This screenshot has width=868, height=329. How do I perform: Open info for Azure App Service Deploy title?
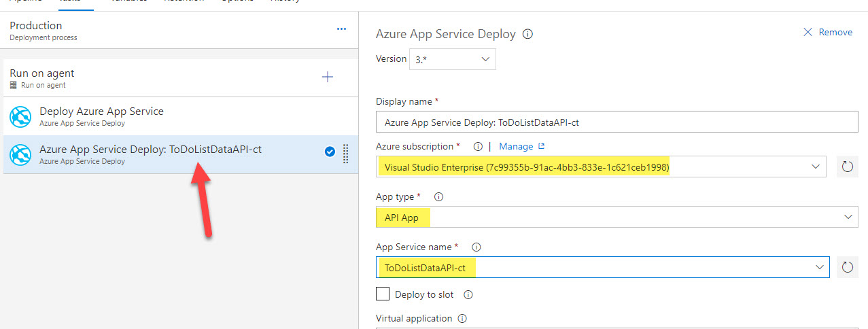point(528,33)
